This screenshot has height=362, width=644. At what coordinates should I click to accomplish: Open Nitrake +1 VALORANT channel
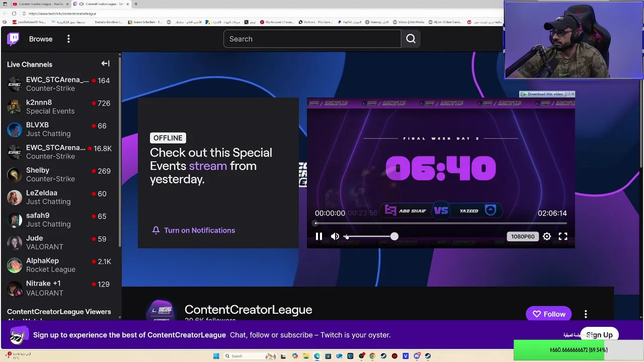tap(59, 288)
